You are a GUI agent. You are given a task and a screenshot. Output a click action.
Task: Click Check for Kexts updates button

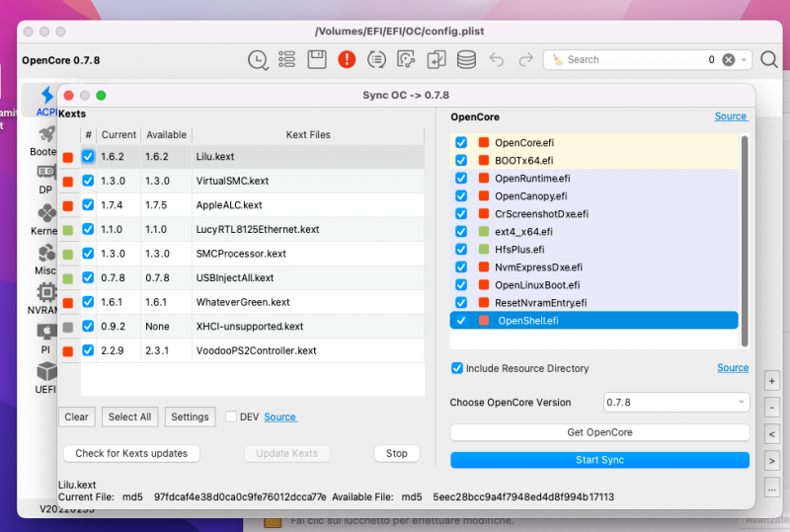(131, 453)
